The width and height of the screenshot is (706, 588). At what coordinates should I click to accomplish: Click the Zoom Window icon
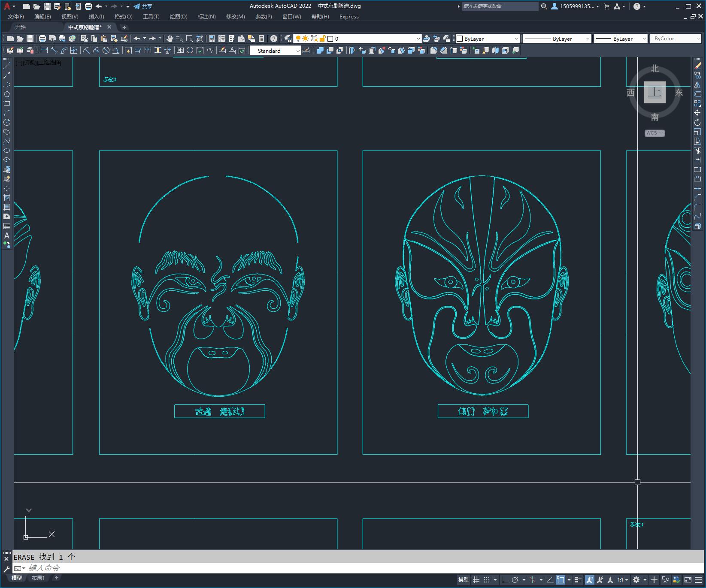189,39
